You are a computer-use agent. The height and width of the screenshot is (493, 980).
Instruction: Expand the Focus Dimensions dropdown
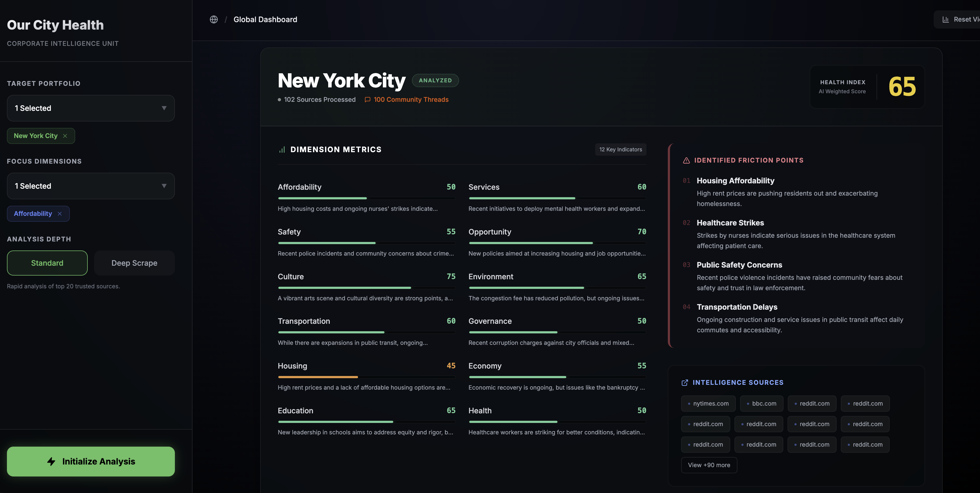(91, 186)
